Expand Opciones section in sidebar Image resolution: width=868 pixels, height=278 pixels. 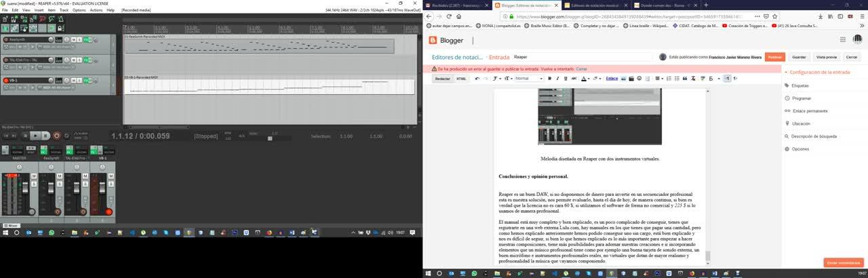click(800, 148)
